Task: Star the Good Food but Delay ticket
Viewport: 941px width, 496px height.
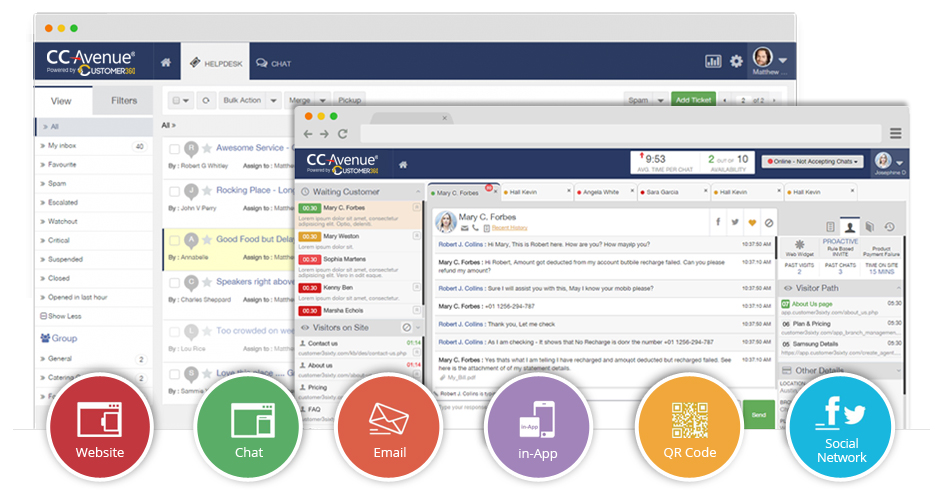Action: [206, 240]
